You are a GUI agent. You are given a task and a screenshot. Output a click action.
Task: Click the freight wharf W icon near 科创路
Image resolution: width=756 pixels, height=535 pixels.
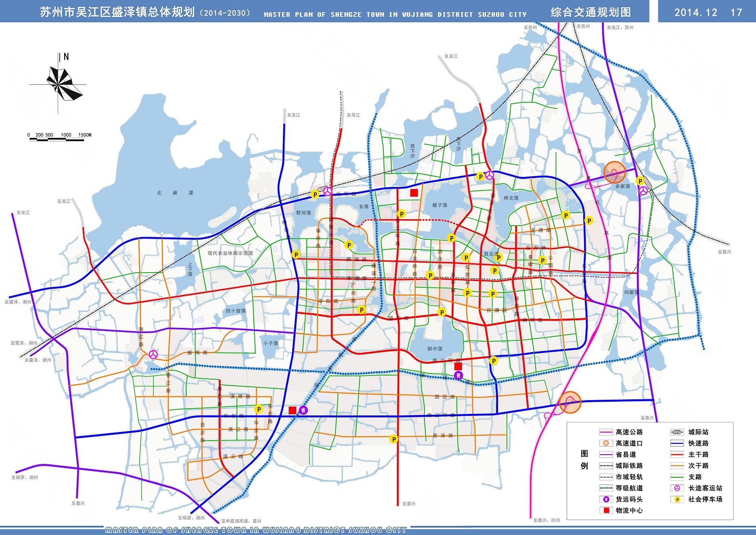point(303,410)
